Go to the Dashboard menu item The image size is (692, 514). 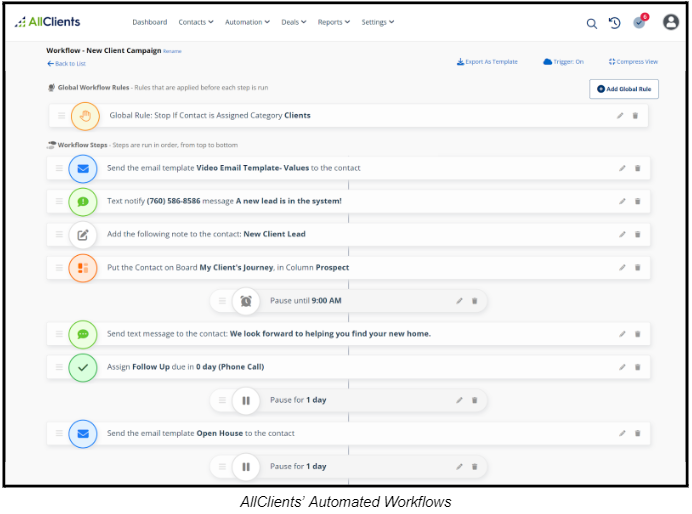(150, 22)
